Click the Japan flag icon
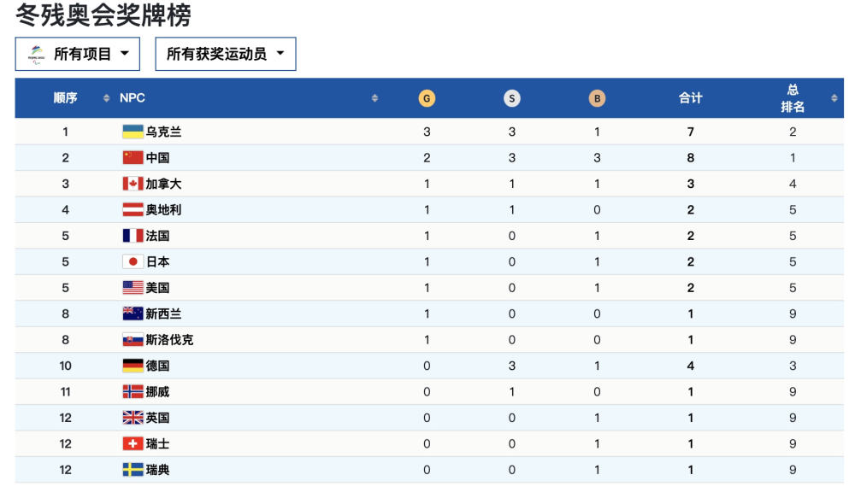 pos(133,261)
